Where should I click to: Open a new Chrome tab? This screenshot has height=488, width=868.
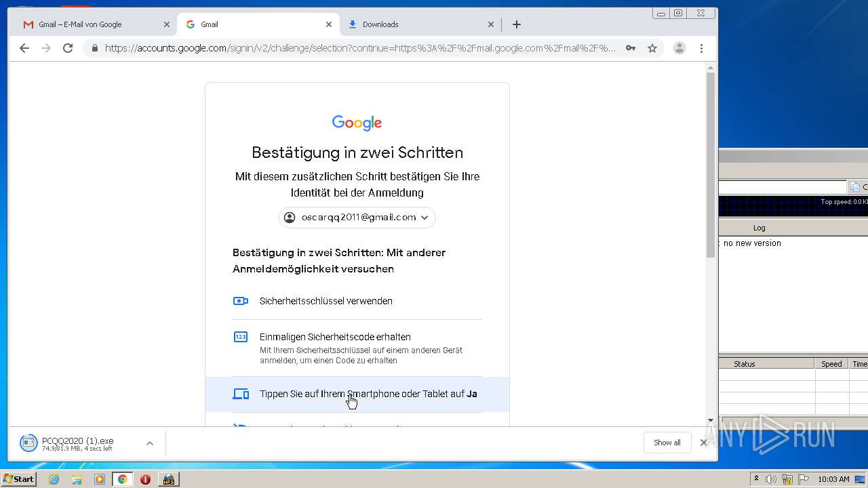point(517,24)
